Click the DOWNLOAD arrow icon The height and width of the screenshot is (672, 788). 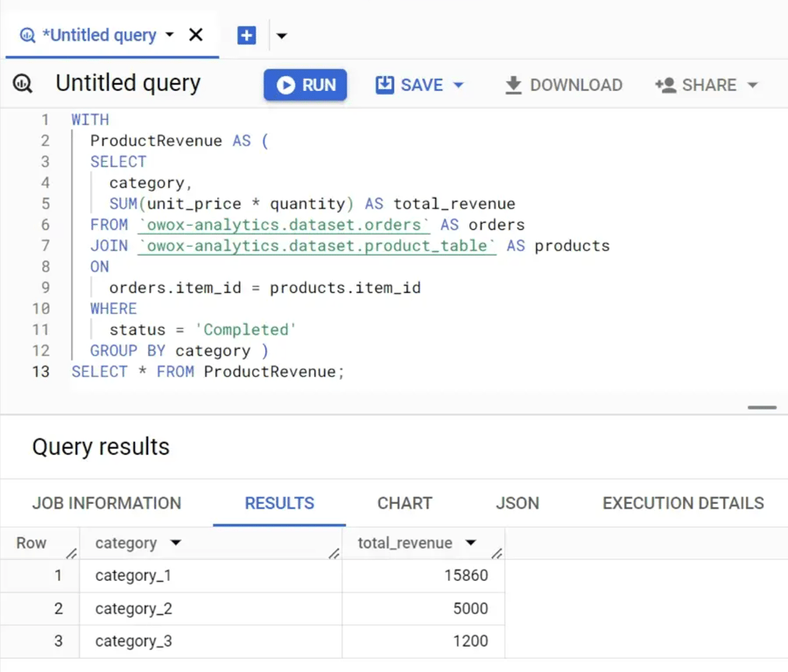tap(513, 85)
